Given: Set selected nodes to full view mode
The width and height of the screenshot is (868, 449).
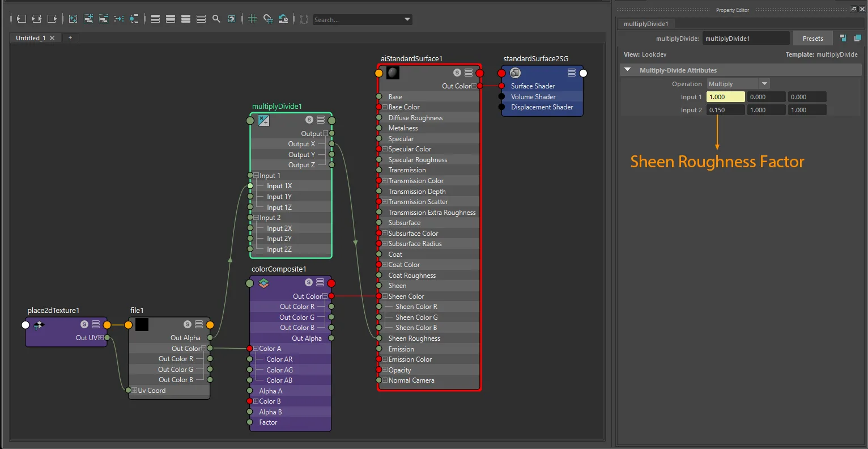Looking at the screenshot, I should (186, 19).
